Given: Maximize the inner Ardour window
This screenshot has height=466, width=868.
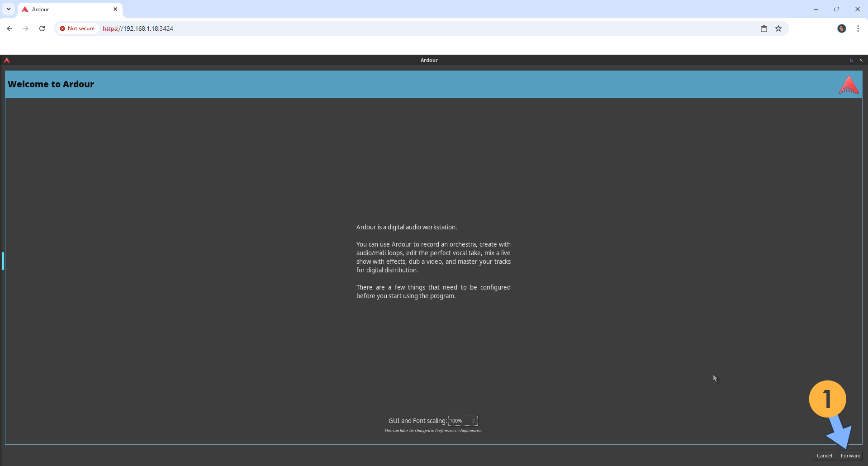Looking at the screenshot, I should 852,60.
